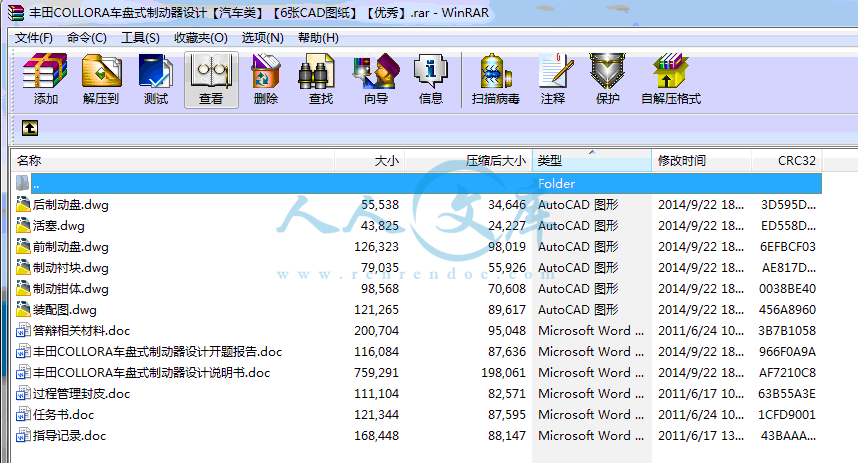858x463 pixels.
Task: Click the icon of 后制动盘.dwg
Action: [23, 204]
